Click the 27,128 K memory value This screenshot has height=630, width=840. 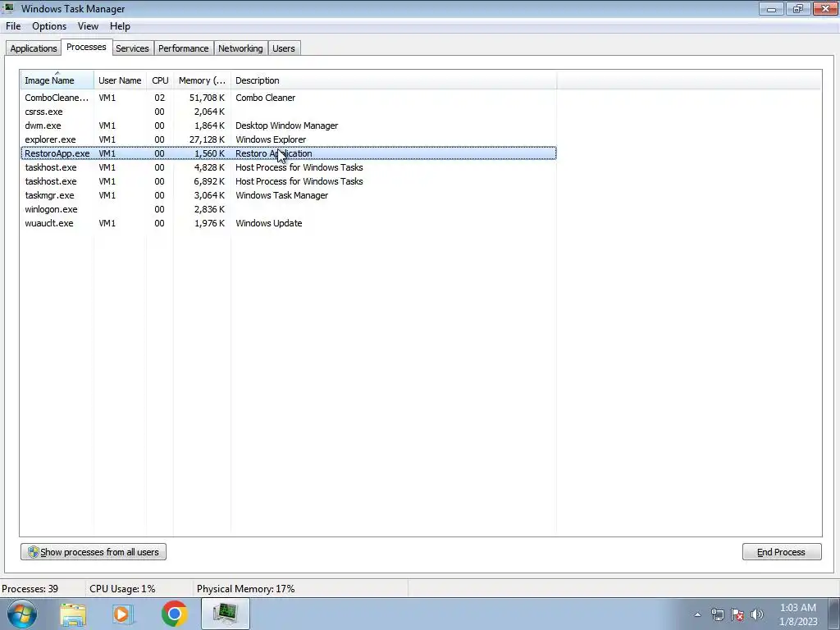(207, 139)
